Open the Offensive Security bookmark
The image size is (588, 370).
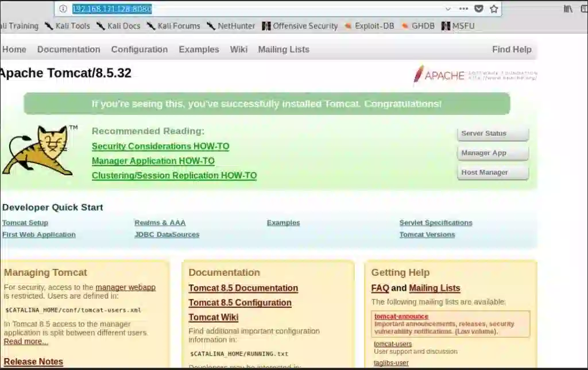(x=300, y=26)
